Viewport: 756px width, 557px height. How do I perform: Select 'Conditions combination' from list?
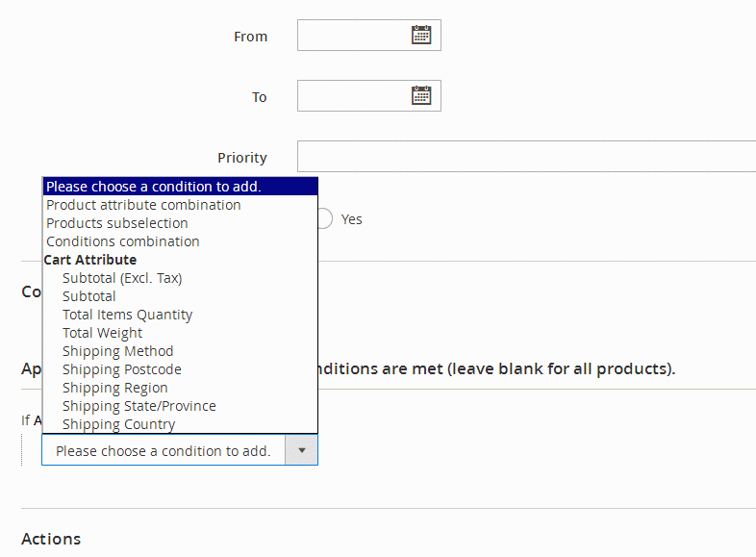[123, 241]
